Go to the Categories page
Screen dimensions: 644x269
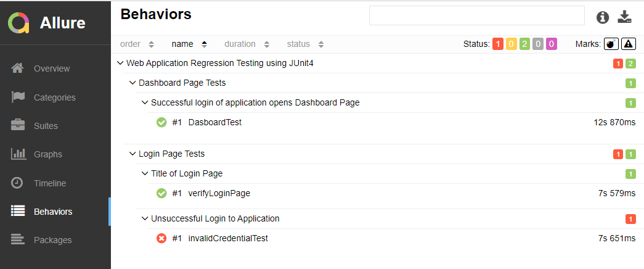tap(54, 97)
